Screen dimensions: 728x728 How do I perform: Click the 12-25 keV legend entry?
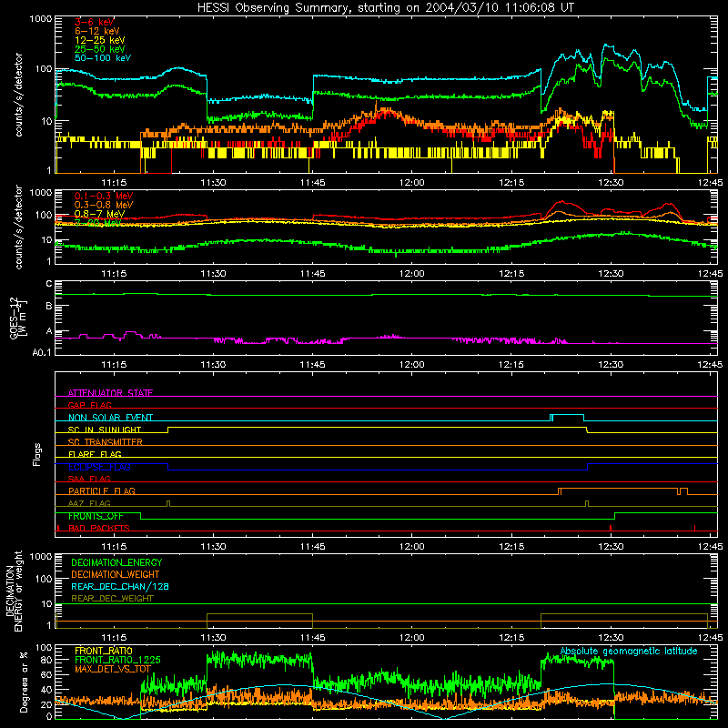tap(100, 40)
